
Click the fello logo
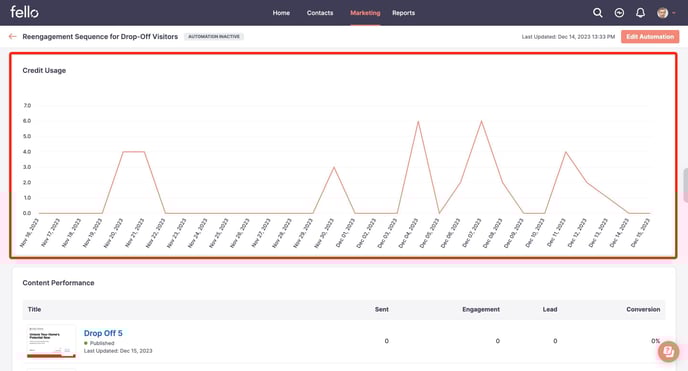pos(24,12)
